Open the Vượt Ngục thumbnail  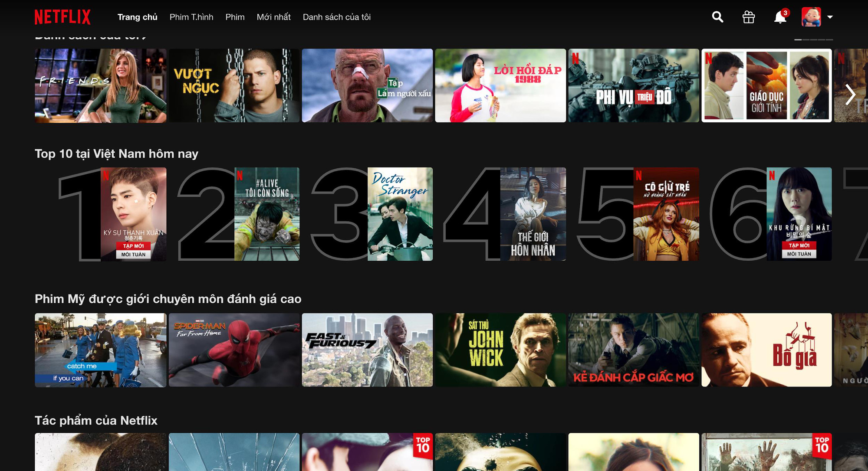click(x=234, y=85)
